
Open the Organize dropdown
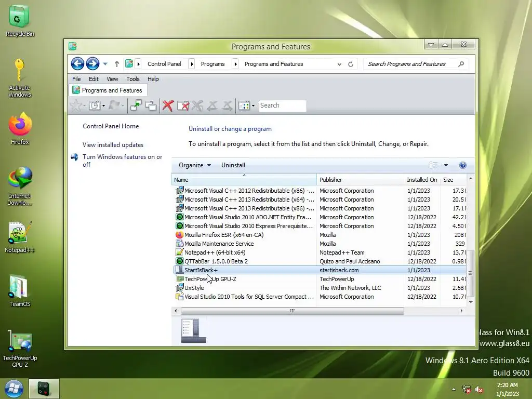pyautogui.click(x=195, y=165)
